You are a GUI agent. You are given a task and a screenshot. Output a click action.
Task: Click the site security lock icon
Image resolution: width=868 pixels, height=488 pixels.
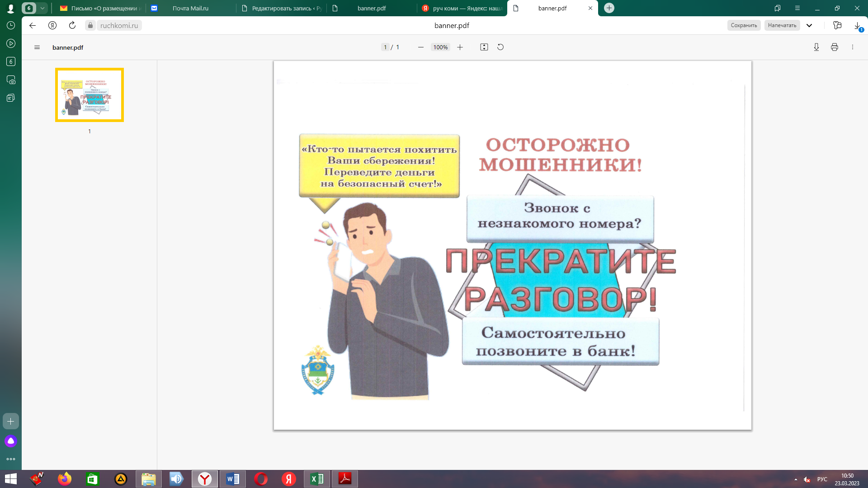point(90,25)
